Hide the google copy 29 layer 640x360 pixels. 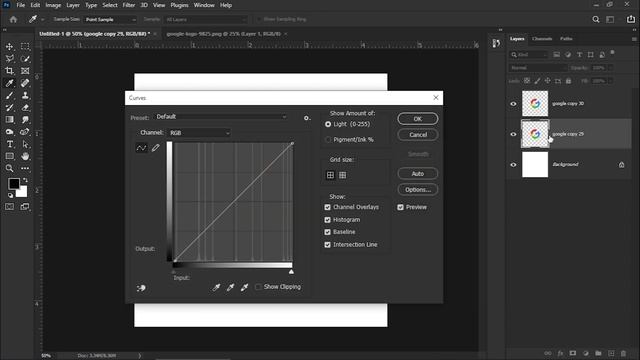513,134
